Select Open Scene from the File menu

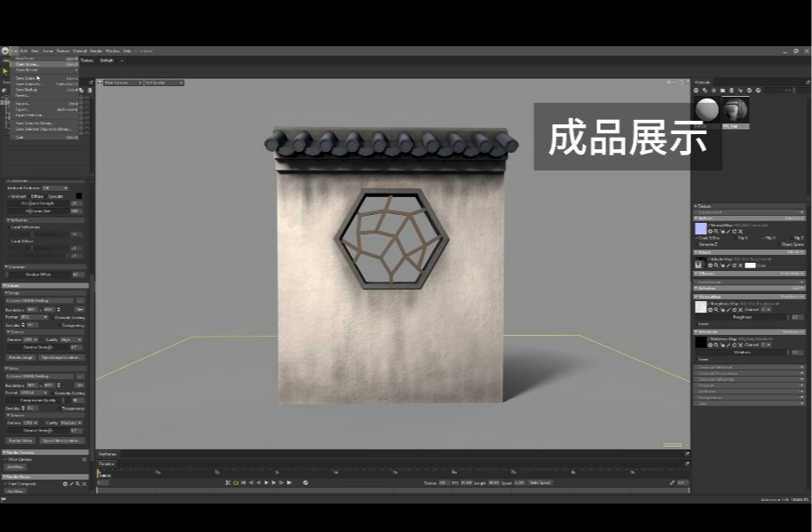(x=28, y=64)
